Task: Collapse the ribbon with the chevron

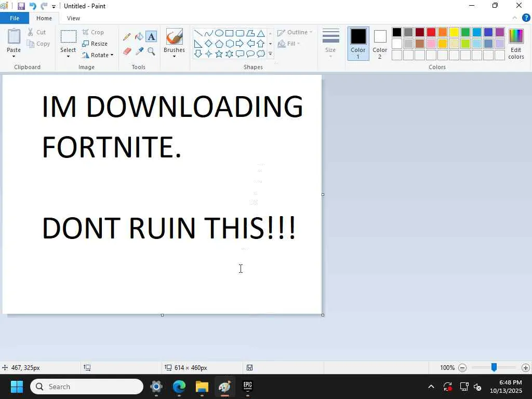Action: click(x=515, y=18)
